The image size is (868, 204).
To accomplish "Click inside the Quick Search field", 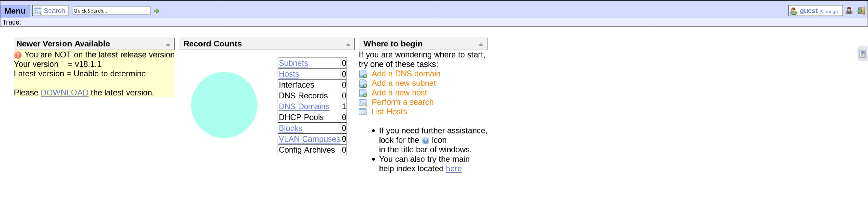I will click(111, 10).
